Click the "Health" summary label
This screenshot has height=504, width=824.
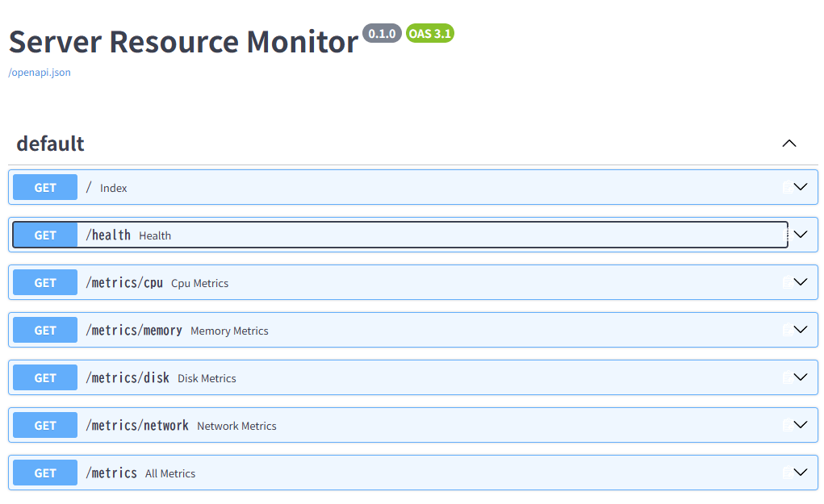pyautogui.click(x=155, y=235)
